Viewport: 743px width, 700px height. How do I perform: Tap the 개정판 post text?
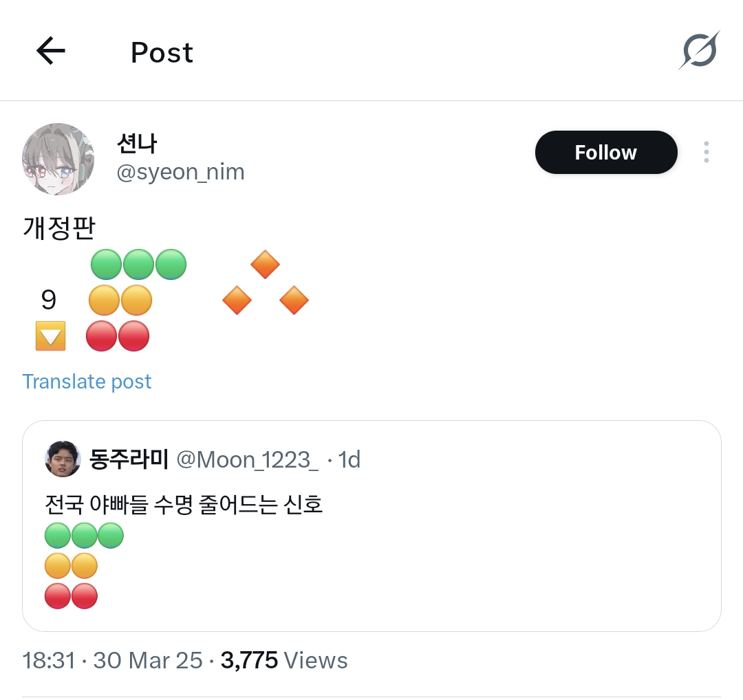pos(58,228)
